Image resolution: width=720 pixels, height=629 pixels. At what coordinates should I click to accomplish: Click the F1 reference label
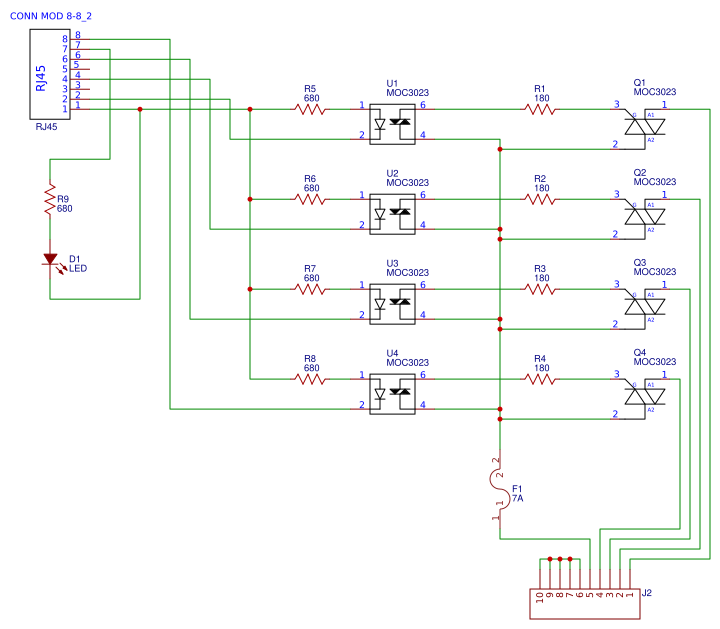517,489
